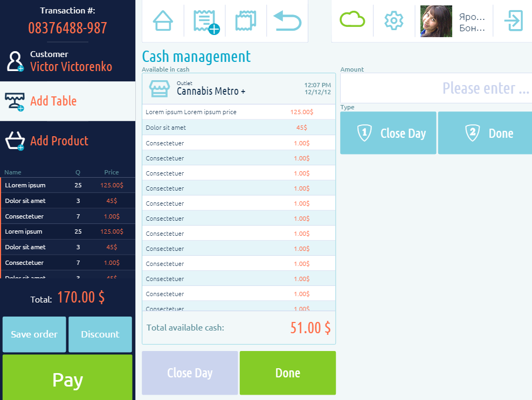Open settings gear icon
Image resolution: width=532 pixels, height=400 pixels.
pos(394,21)
